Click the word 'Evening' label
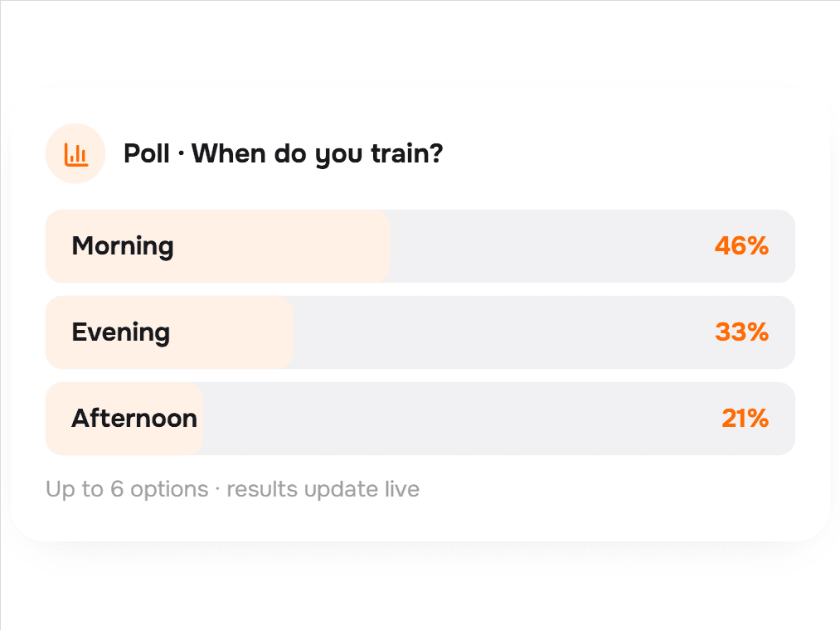The image size is (840, 630). (121, 333)
